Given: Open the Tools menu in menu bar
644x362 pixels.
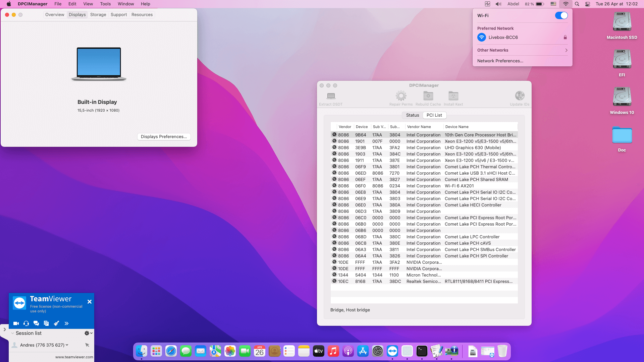Looking at the screenshot, I should pos(105,4).
